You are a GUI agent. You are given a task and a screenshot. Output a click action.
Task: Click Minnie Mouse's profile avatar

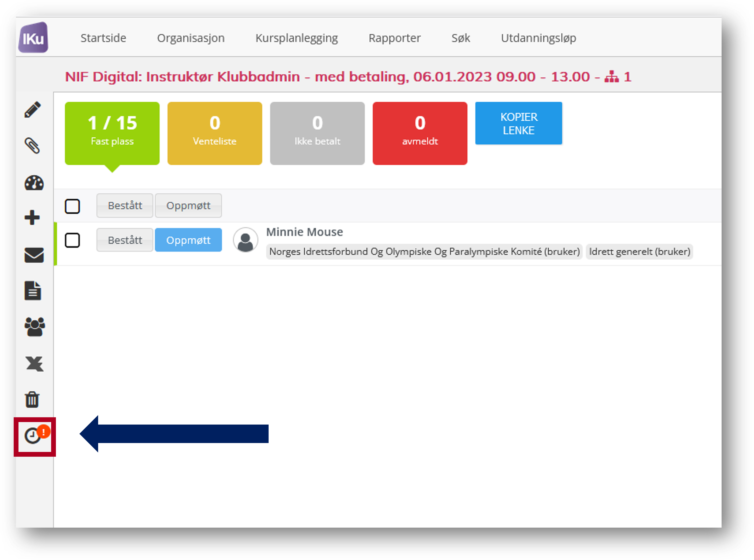pyautogui.click(x=245, y=240)
